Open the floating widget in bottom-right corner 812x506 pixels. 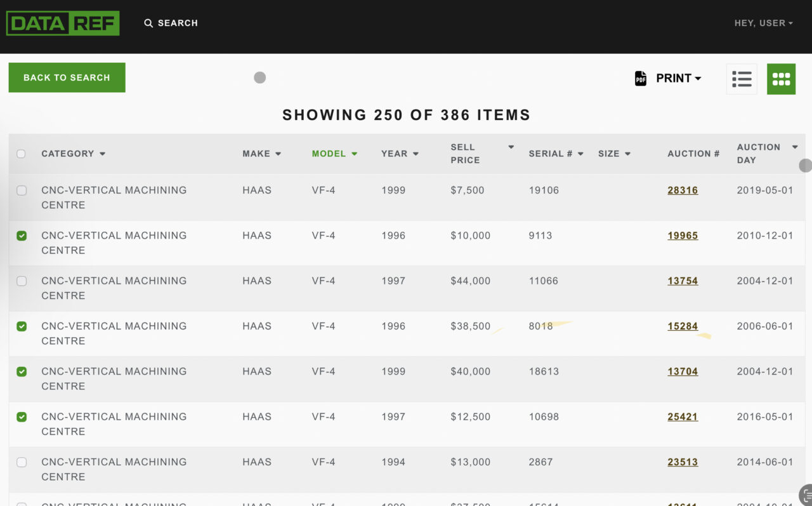tap(806, 495)
